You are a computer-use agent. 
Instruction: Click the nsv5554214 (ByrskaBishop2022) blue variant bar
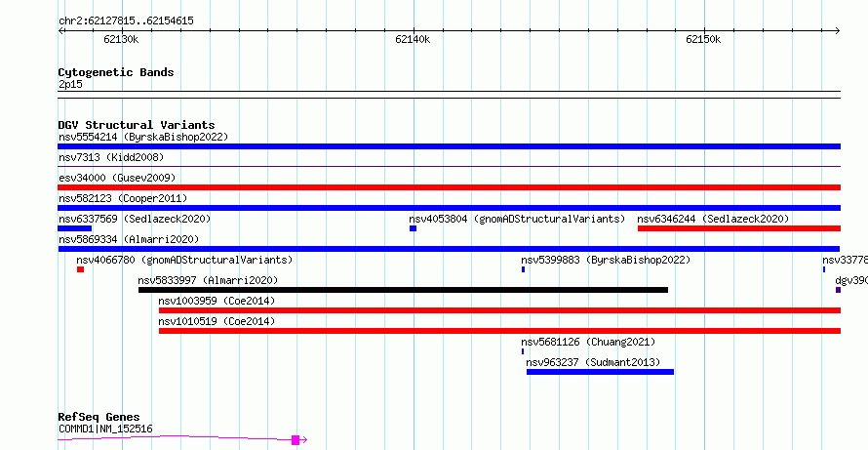pos(449,146)
